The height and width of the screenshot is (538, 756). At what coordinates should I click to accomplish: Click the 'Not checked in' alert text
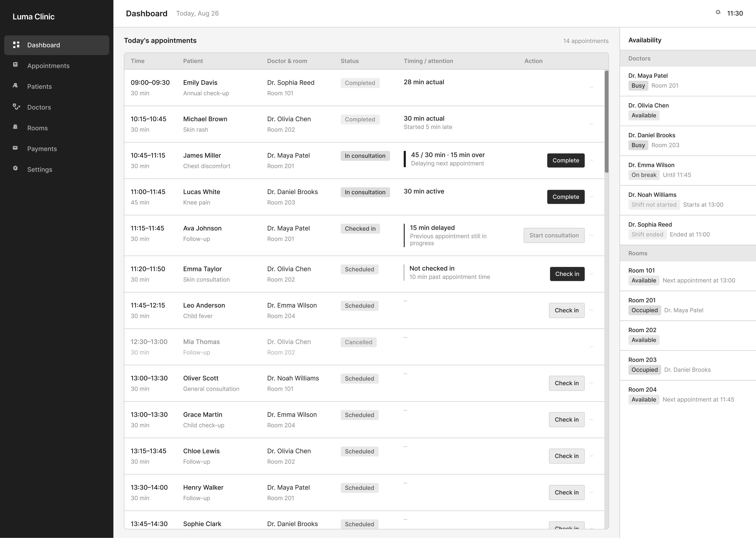click(432, 268)
